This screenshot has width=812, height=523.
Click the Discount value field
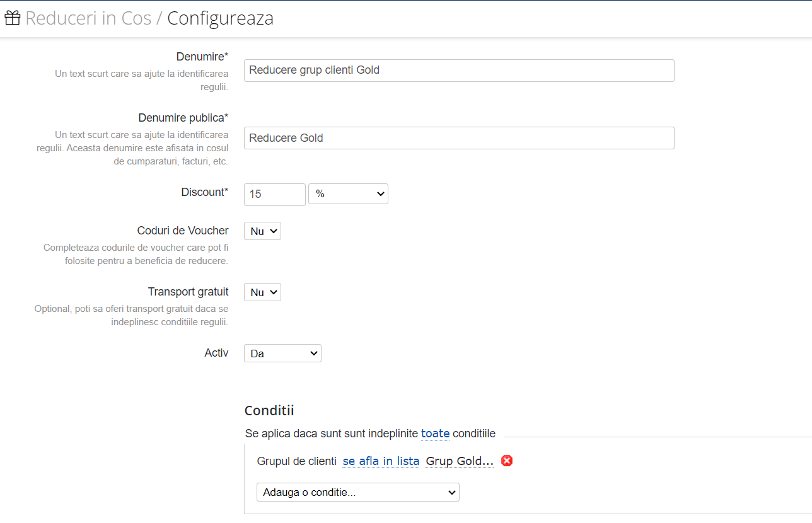(x=275, y=194)
